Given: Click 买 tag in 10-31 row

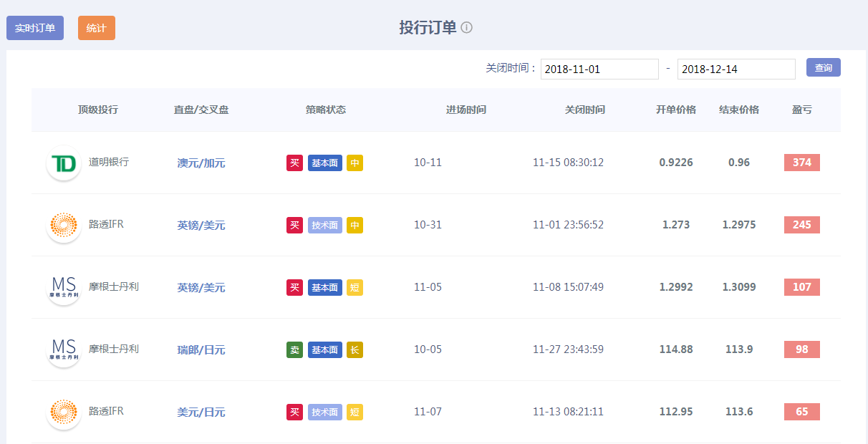Looking at the screenshot, I should (294, 225).
